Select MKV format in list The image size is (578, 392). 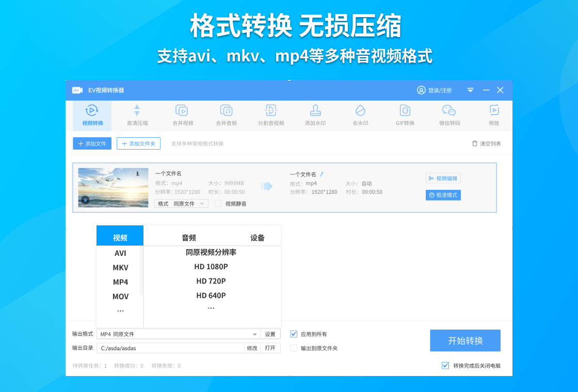click(120, 268)
